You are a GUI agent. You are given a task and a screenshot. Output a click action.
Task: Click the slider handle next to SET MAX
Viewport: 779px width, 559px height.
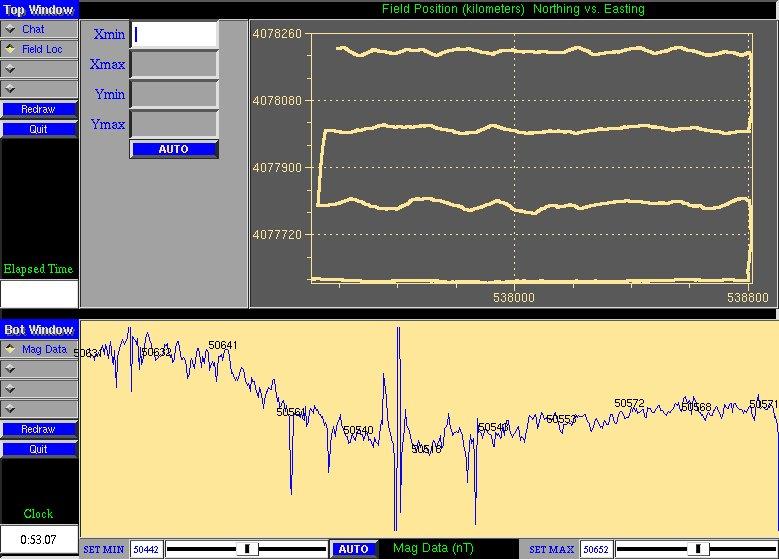702,548
